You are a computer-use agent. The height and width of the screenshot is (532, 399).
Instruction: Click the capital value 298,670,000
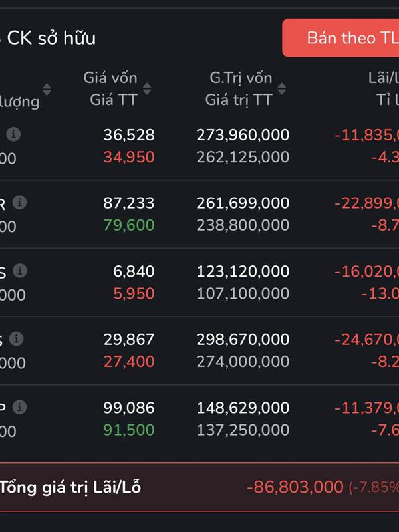pos(243,339)
